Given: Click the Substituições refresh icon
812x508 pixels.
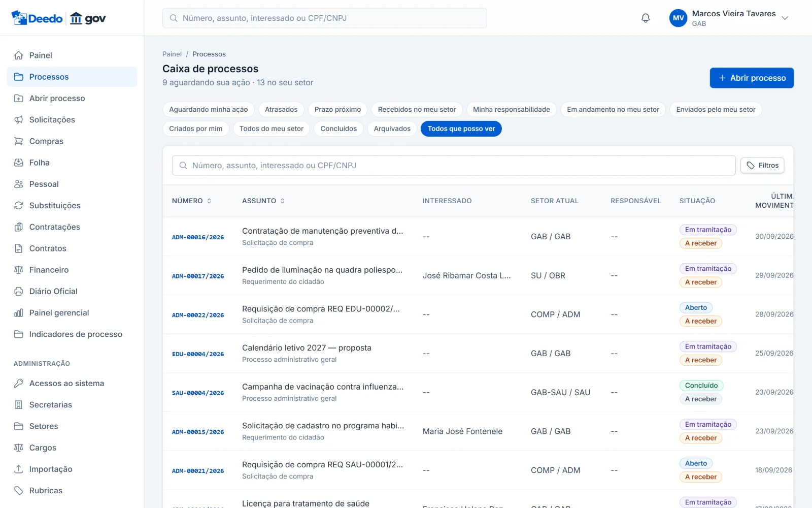Looking at the screenshot, I should tap(19, 206).
